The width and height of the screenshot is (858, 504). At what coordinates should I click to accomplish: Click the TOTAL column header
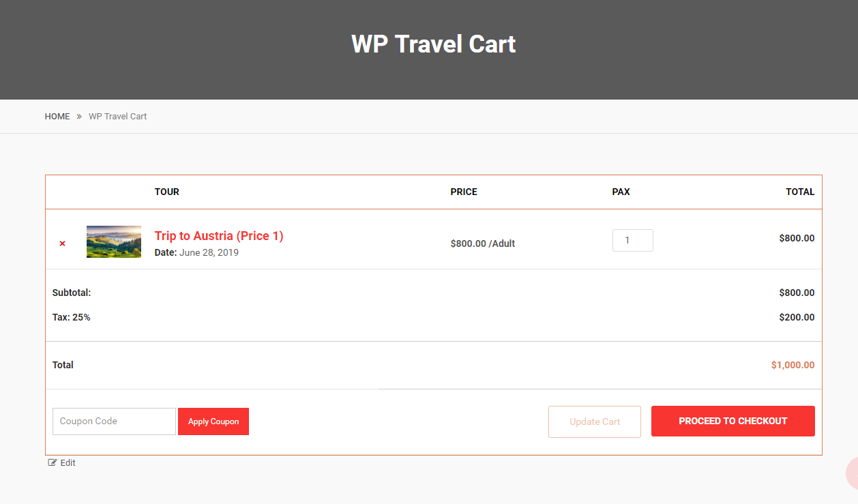800,192
